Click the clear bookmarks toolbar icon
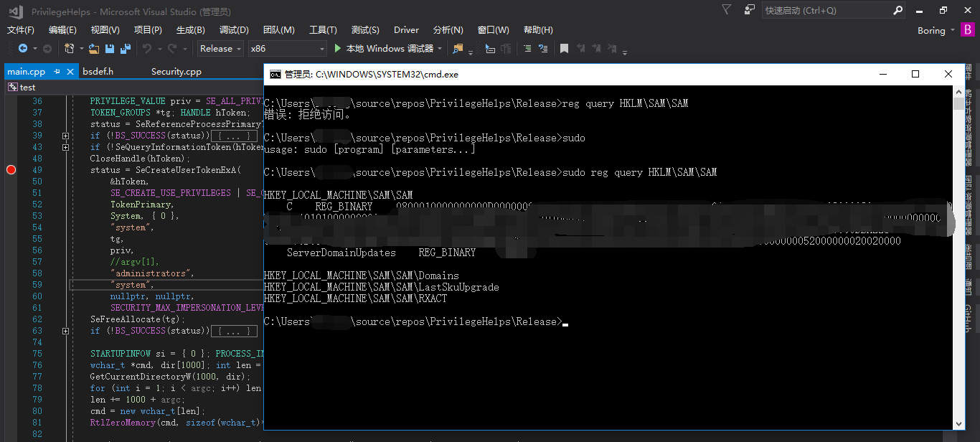The image size is (980, 442). (x=612, y=49)
